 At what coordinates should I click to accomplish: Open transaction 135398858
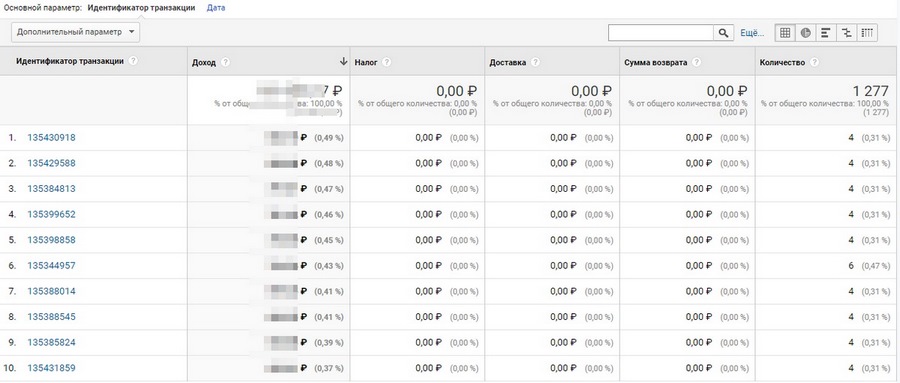click(x=51, y=240)
